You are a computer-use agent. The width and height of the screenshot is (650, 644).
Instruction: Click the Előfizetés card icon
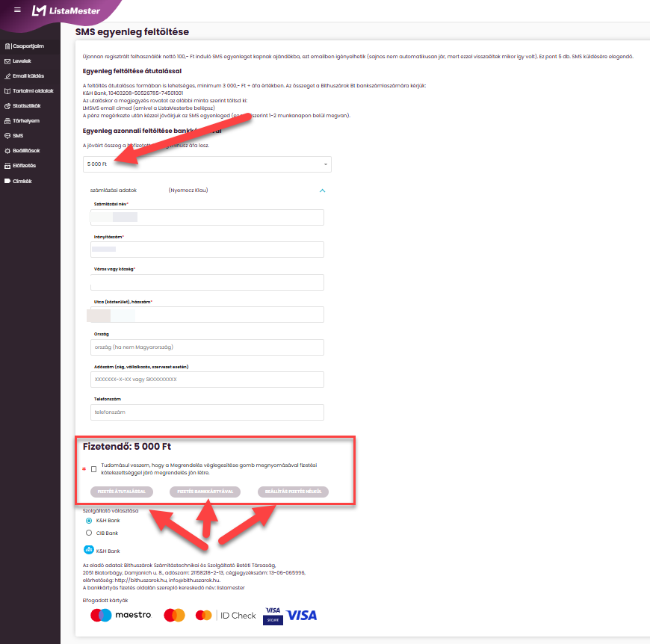(7, 165)
